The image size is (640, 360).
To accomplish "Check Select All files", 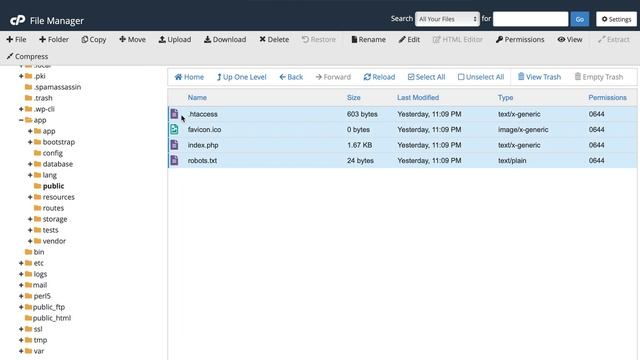I will 427,77.
